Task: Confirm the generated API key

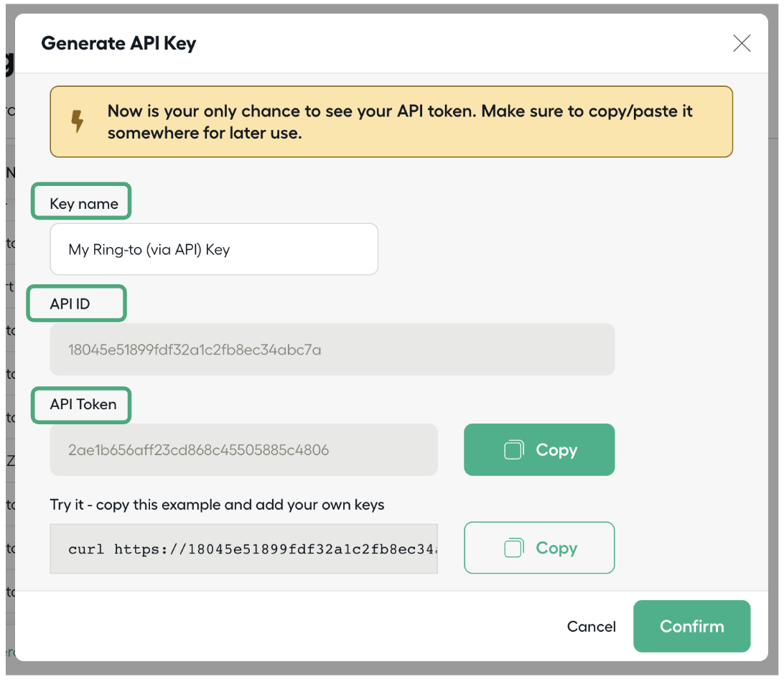Action: coord(691,626)
